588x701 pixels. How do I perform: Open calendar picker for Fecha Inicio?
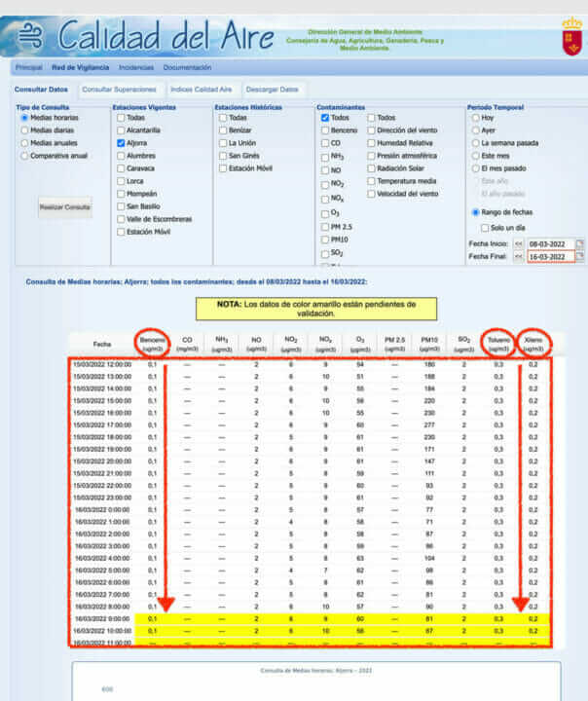coord(580,243)
